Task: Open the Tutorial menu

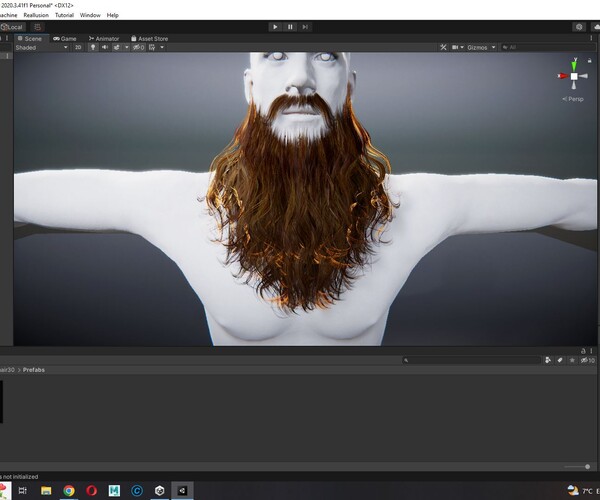Action: (64, 15)
